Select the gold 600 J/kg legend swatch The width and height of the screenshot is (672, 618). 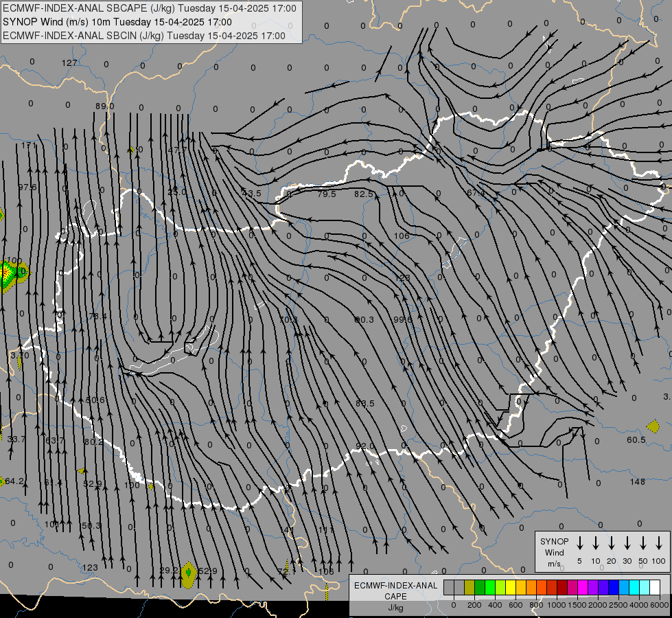[521, 588]
